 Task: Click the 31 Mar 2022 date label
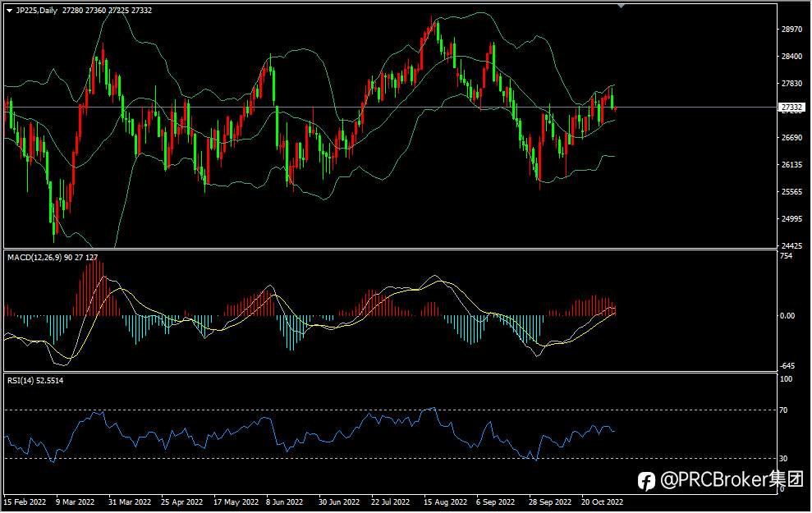click(x=130, y=502)
